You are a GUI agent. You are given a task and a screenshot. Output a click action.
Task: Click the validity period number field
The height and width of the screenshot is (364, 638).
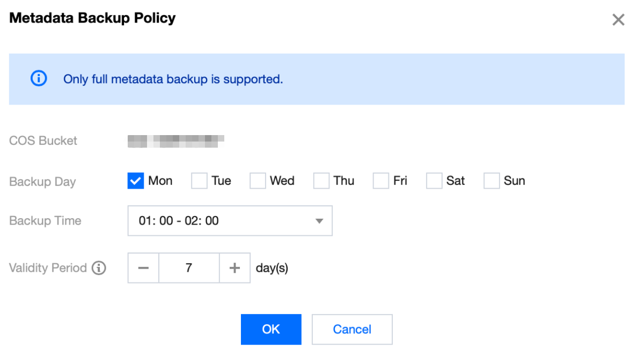(189, 268)
